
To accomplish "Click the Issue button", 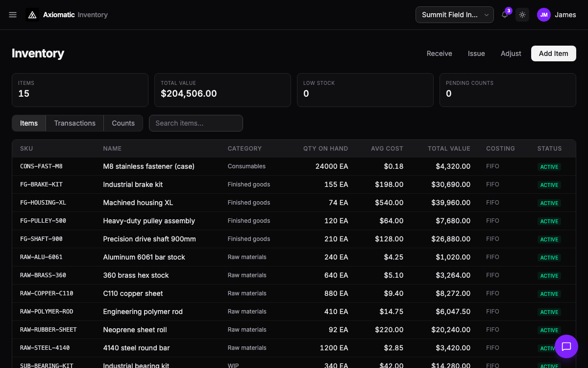I will coord(476,53).
